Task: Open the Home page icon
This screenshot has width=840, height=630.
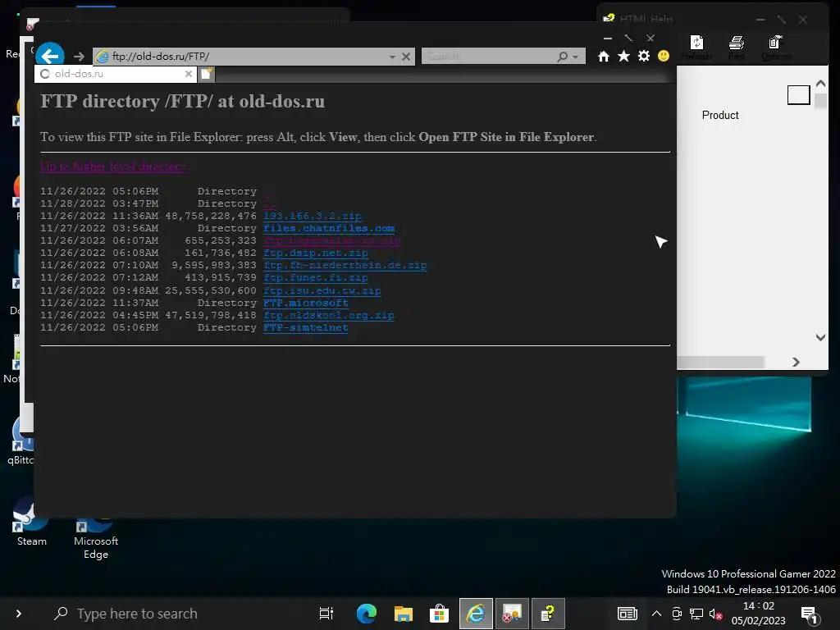Action: 603,57
